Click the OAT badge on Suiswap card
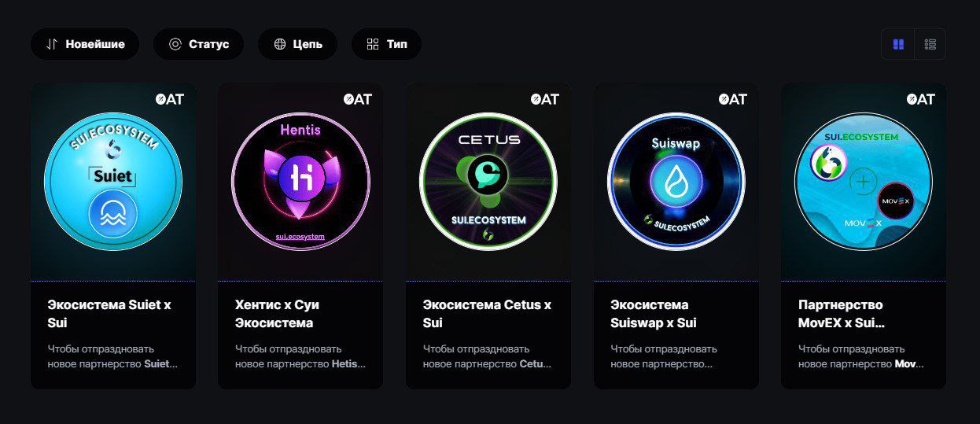 [x=733, y=99]
